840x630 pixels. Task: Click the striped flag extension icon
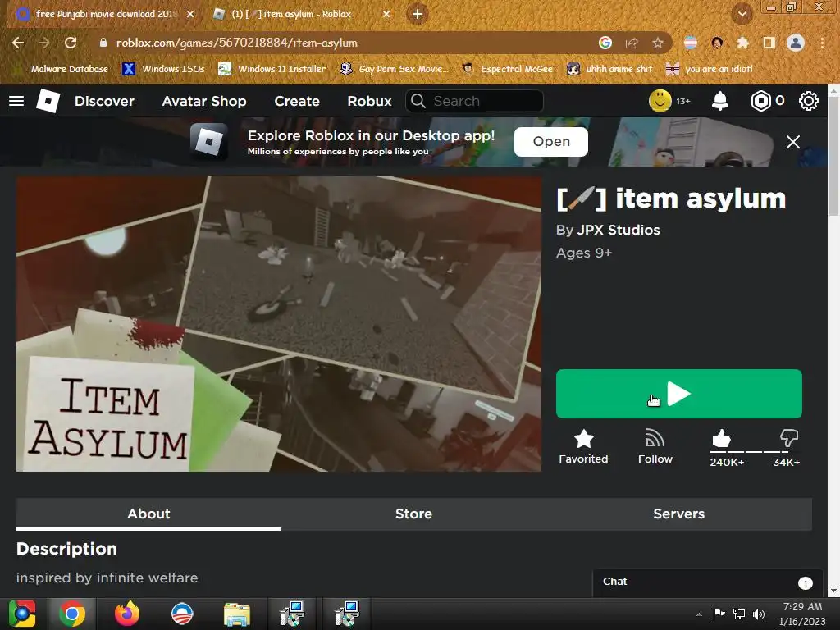point(691,43)
